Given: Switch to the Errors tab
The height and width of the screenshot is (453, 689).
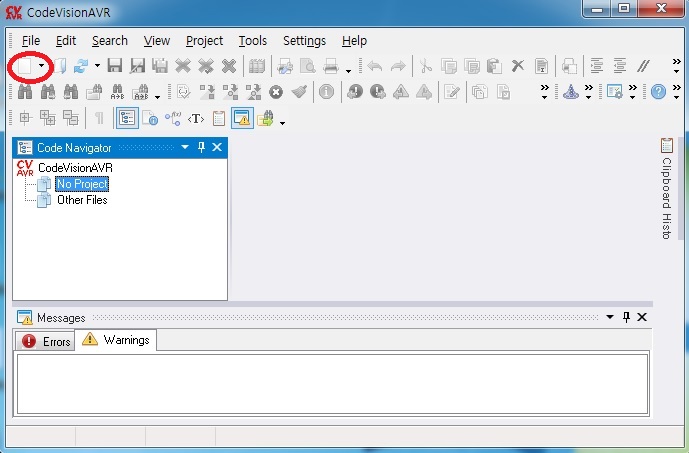Looking at the screenshot, I should 47,341.
